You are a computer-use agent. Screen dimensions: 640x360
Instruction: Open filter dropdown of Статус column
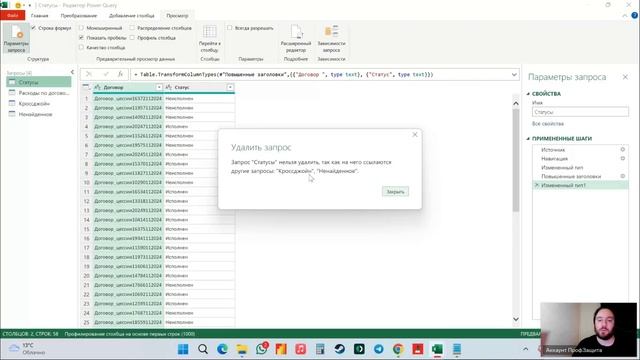click(x=230, y=87)
